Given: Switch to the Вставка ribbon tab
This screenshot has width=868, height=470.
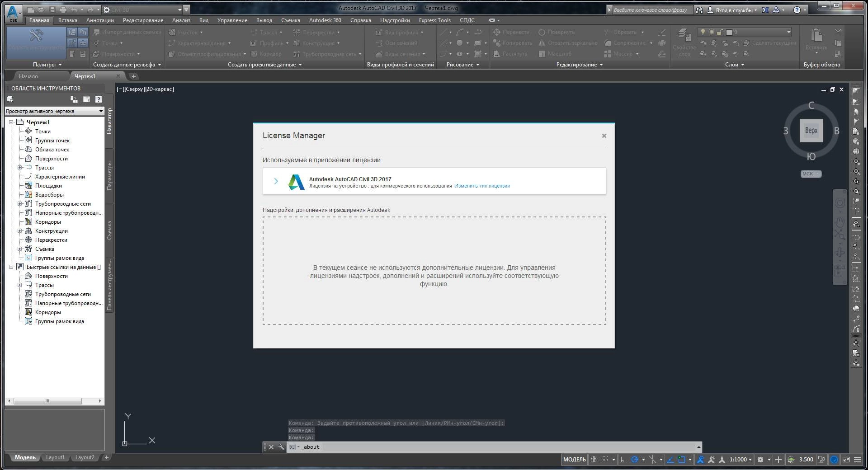Looking at the screenshot, I should pyautogui.click(x=68, y=20).
